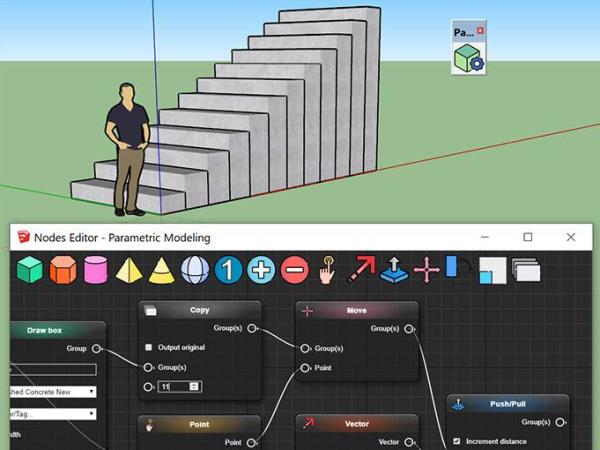Click Point node Point output socket
This screenshot has height=450, width=600.
pyautogui.click(x=251, y=443)
